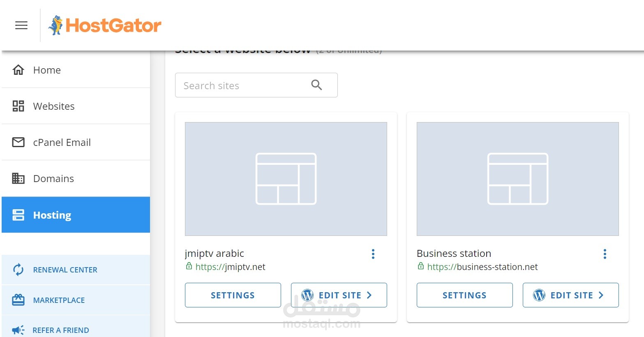Click the Websites grid icon
644x337 pixels.
click(18, 106)
